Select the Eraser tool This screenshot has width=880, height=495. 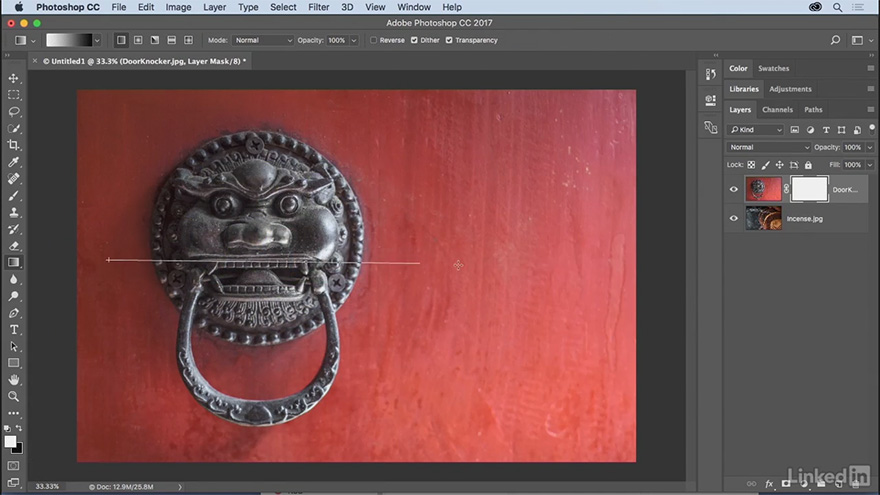click(x=13, y=246)
